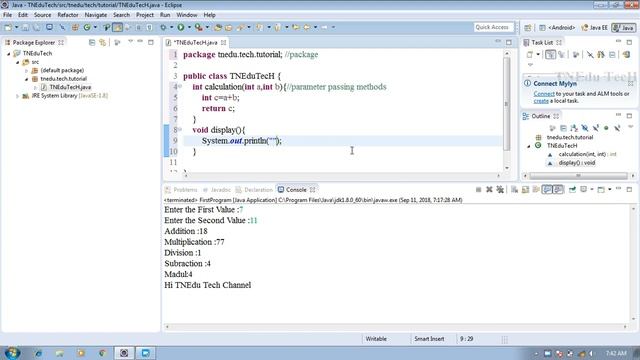Remove all terminated launches in Console

500,190
